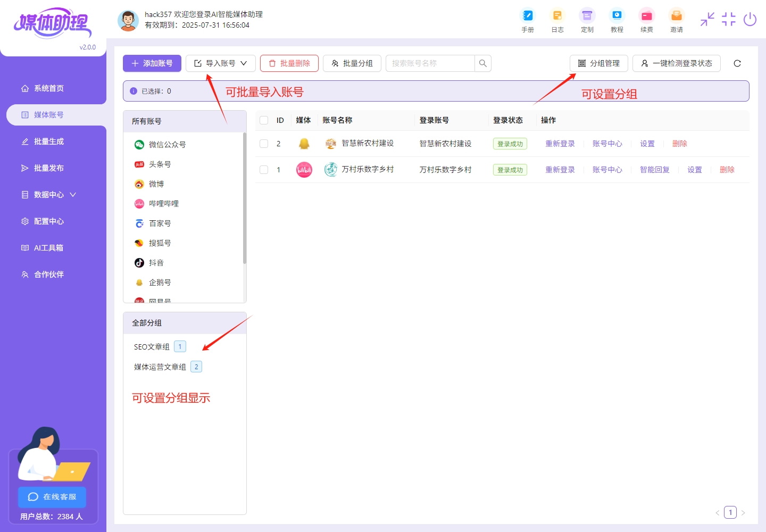
Task: Click the refresh icon beside 一键检测登录状态
Action: point(737,63)
